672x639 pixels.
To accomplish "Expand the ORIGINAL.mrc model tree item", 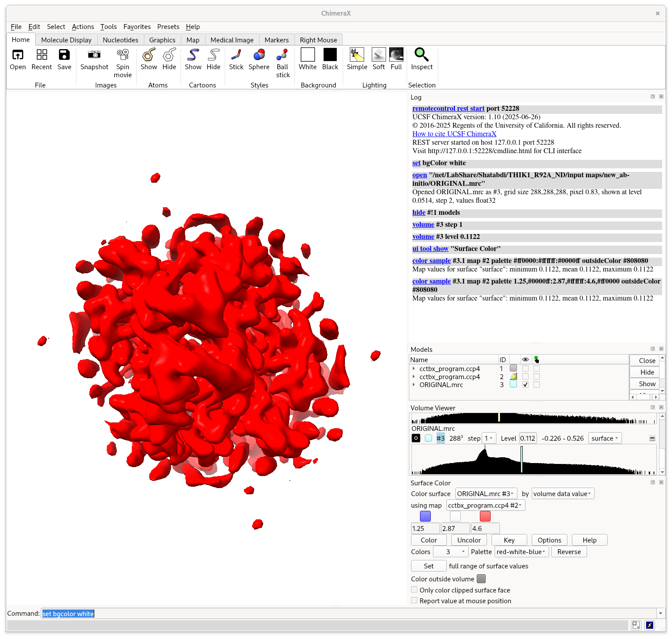I will point(414,384).
